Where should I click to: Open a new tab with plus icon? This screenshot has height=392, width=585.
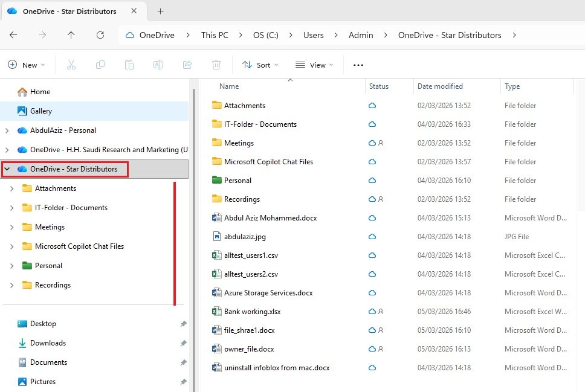tap(160, 11)
